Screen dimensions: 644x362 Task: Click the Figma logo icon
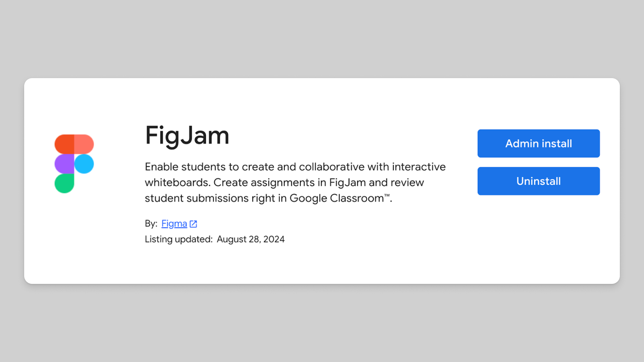pos(74,164)
